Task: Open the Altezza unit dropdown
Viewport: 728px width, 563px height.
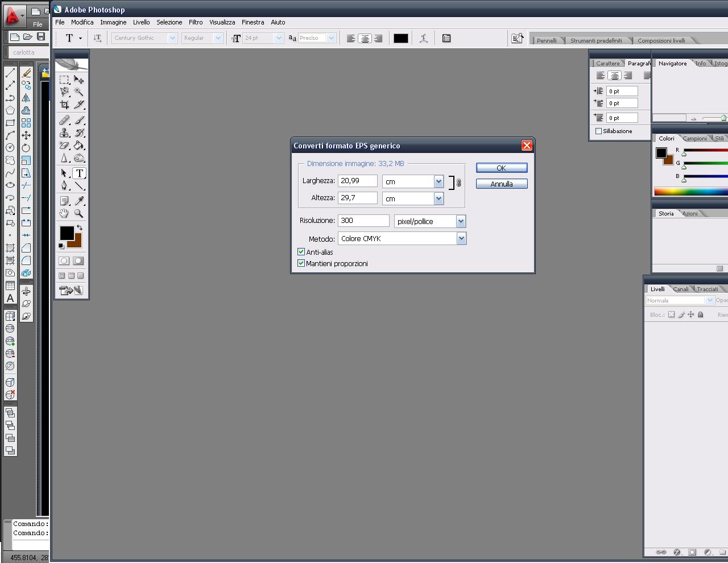Action: [439, 198]
